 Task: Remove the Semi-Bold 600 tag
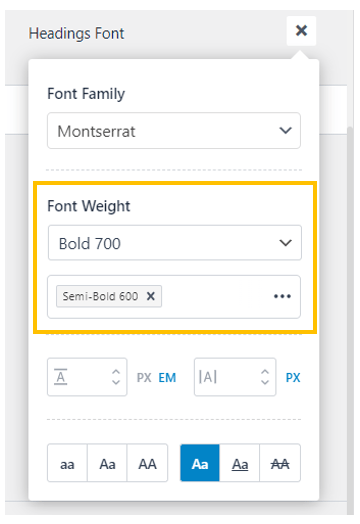click(x=151, y=296)
